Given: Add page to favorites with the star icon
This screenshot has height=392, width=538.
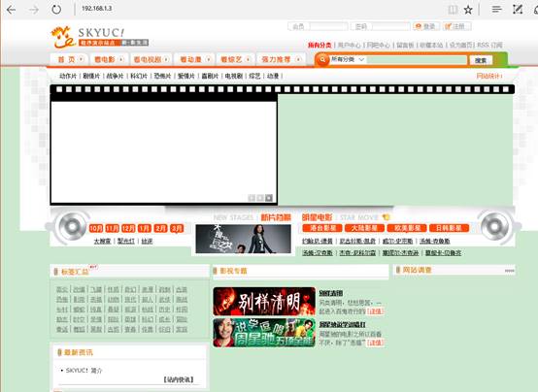Looking at the screenshot, I should point(468,10).
